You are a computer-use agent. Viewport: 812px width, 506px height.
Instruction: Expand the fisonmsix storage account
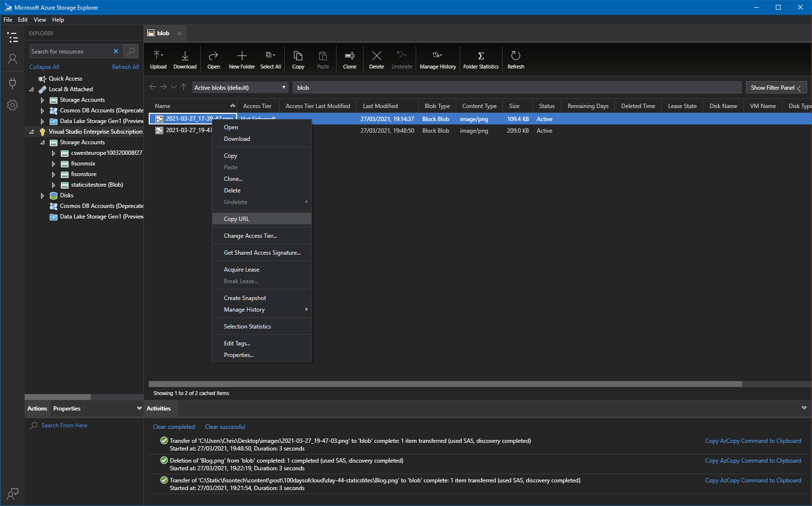(x=54, y=164)
